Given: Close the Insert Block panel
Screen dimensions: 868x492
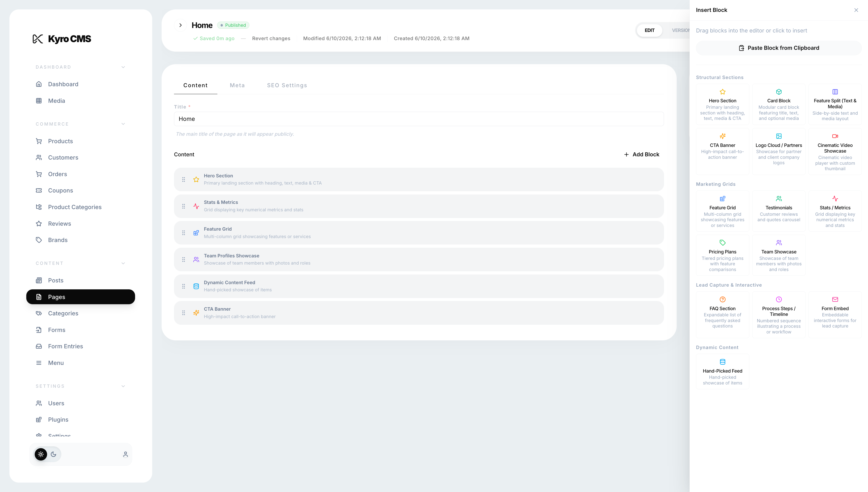Looking at the screenshot, I should click(x=856, y=10).
